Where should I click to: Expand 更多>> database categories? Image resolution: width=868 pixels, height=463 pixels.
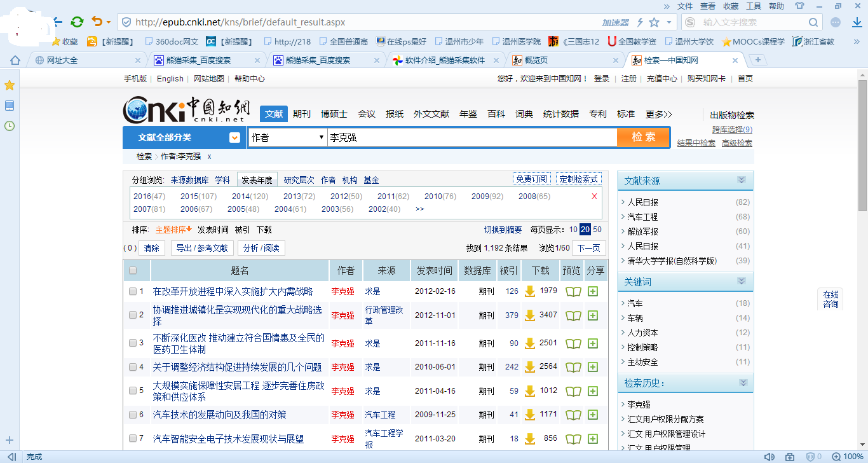click(658, 114)
